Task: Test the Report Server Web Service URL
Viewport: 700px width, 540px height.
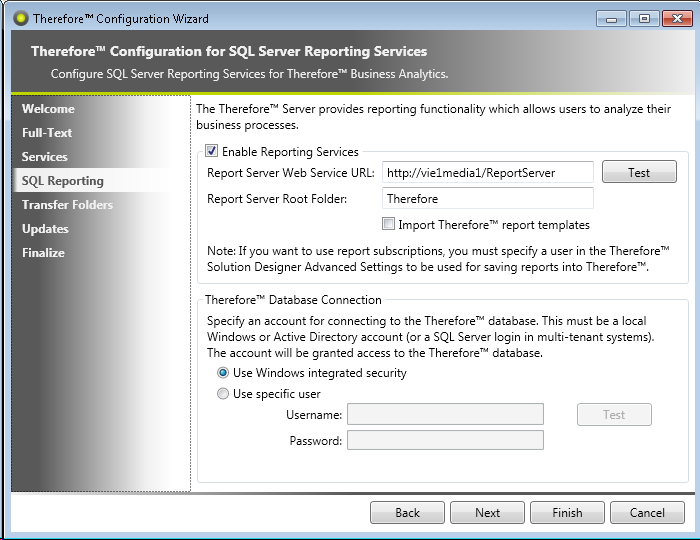Action: tap(639, 172)
